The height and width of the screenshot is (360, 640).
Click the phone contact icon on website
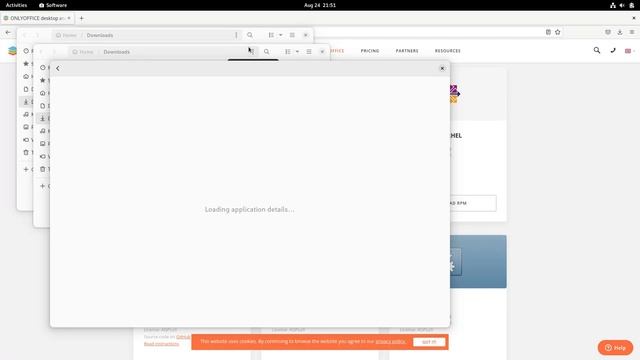click(613, 51)
